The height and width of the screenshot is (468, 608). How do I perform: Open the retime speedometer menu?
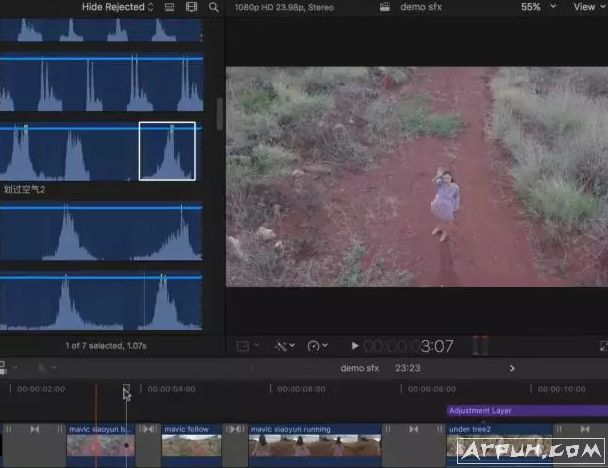[316, 346]
